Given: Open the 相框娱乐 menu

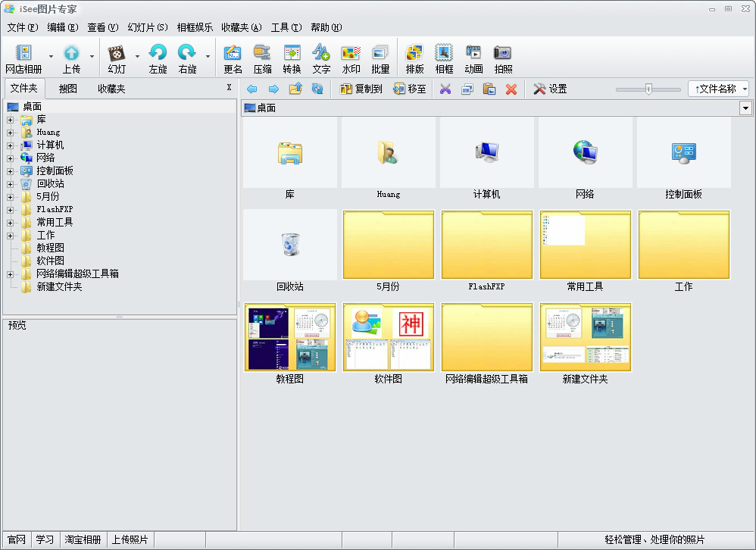Looking at the screenshot, I should 195,27.
